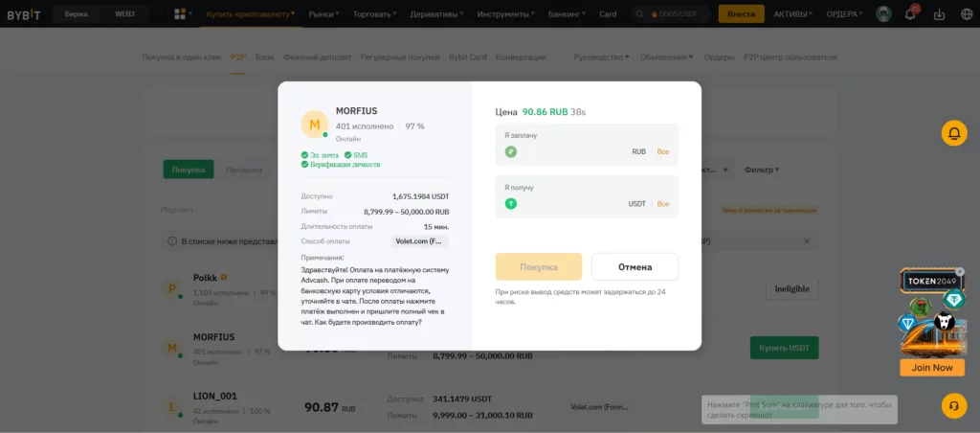Image resolution: width=980 pixels, height=433 pixels.
Task: Click the DOGS/USDT search box
Action: click(671, 13)
